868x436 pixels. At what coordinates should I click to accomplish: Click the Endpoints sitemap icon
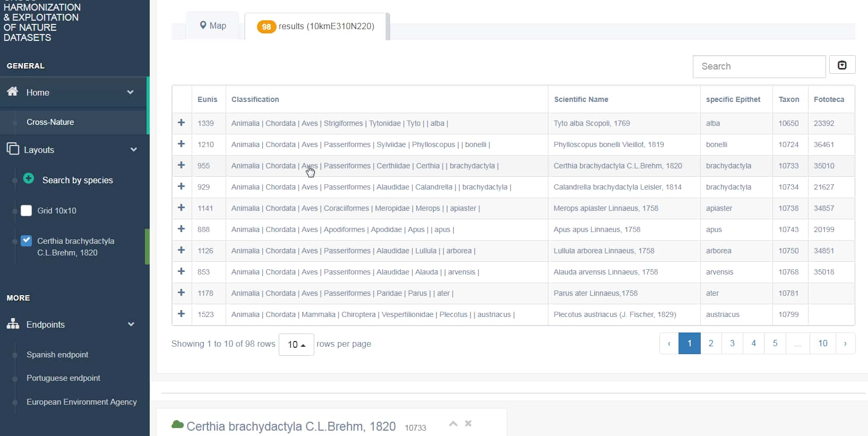(13, 324)
